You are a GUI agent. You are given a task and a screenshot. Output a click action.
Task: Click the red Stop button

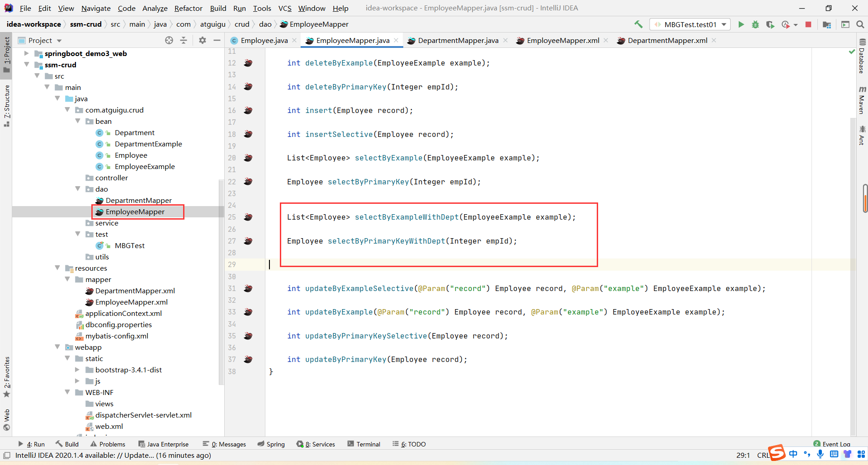point(808,24)
